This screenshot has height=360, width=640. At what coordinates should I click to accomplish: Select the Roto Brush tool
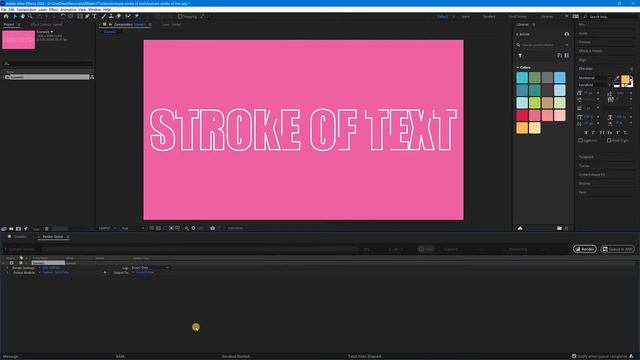click(x=128, y=16)
